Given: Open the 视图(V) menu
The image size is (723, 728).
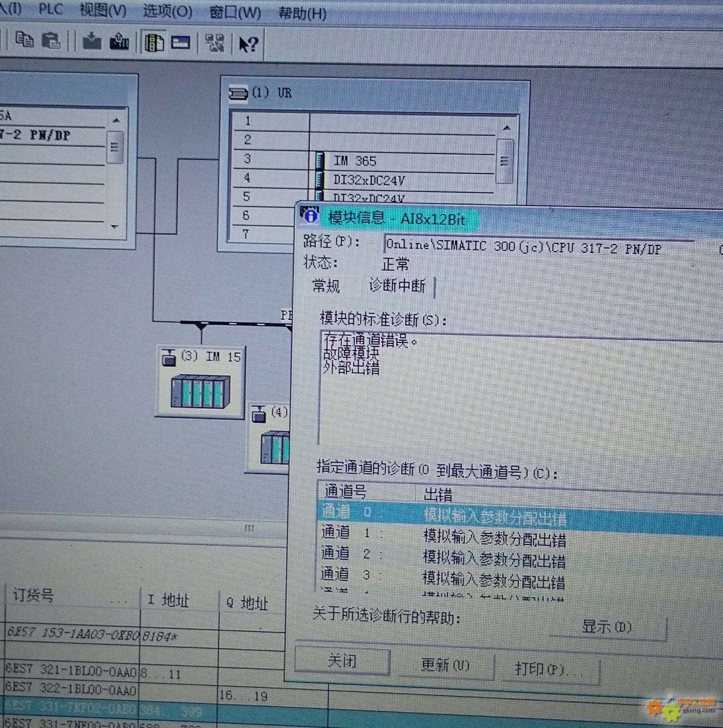Looking at the screenshot, I should click(x=103, y=10).
